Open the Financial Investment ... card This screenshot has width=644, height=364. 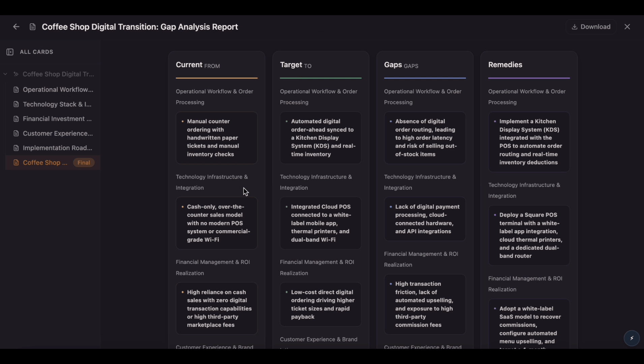(x=53, y=119)
